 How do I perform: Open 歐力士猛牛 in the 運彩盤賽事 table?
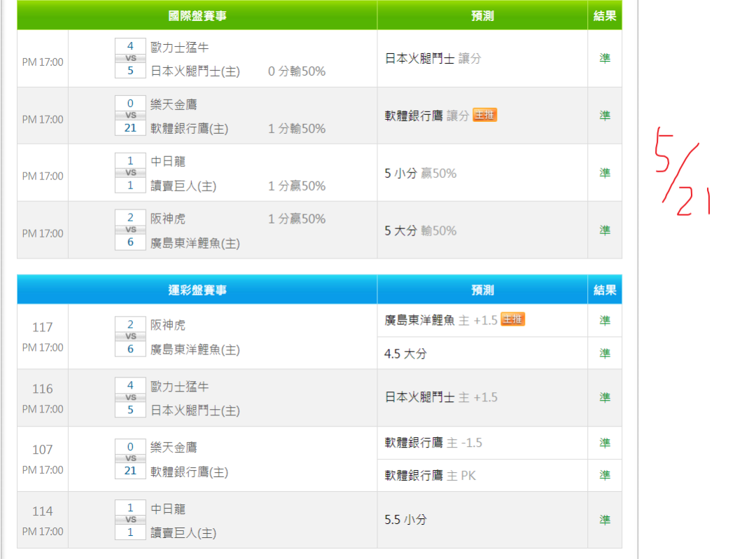tap(179, 387)
